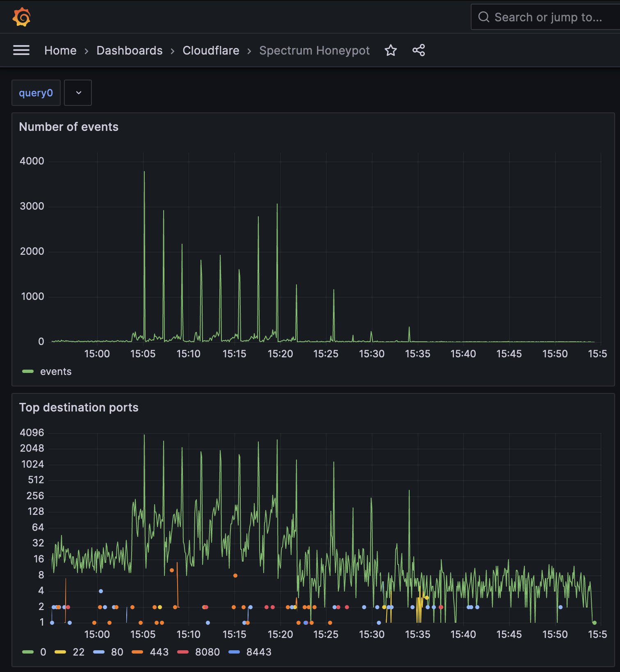The image size is (620, 672).
Task: Click the red 8080 legend color swatch
Action: tap(183, 652)
